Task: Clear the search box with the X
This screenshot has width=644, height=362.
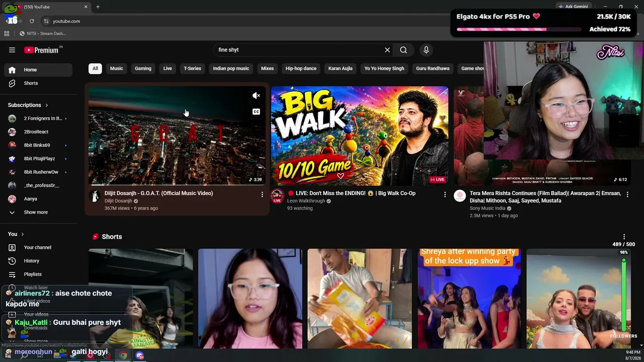Action: point(387,50)
